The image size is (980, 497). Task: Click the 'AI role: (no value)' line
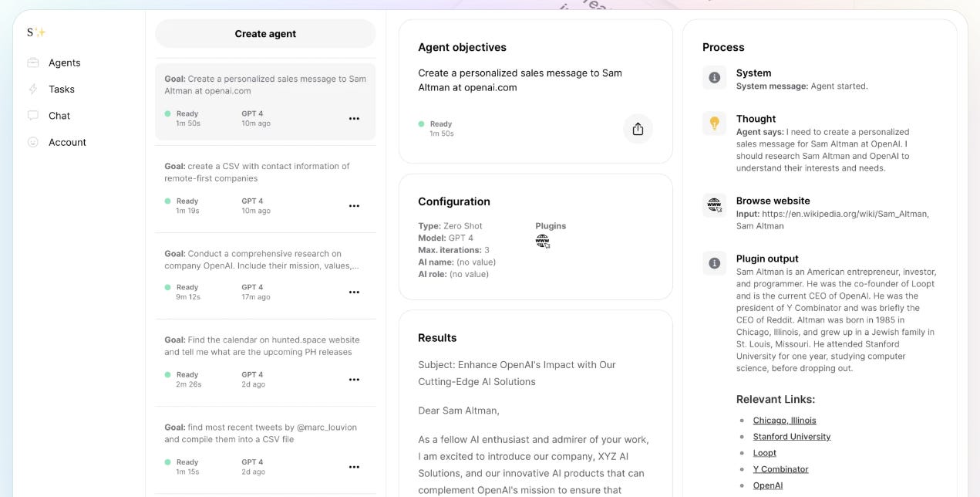click(453, 274)
